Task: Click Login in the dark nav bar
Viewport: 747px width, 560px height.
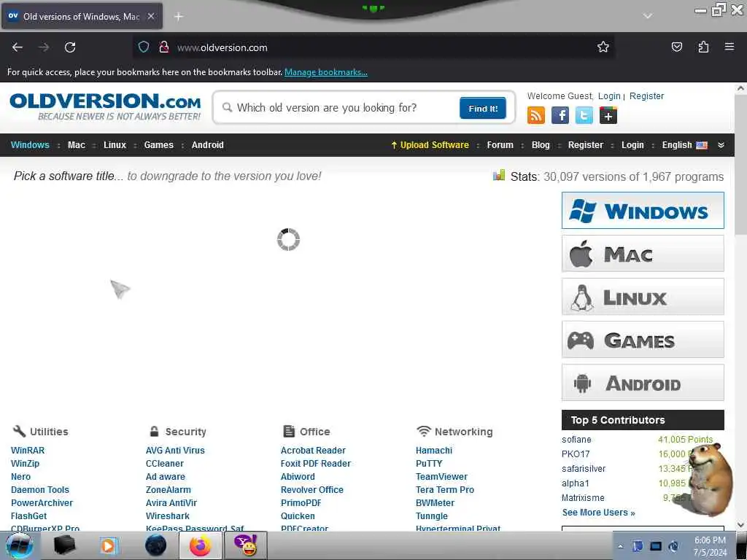Action: tap(632, 145)
